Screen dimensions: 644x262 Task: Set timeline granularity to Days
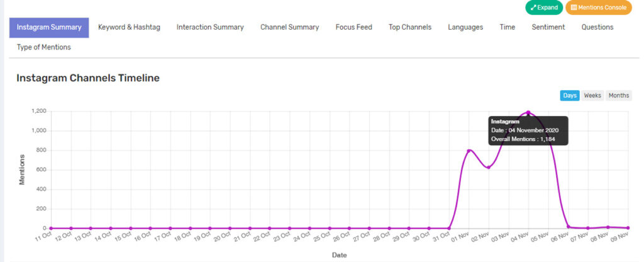pos(570,96)
